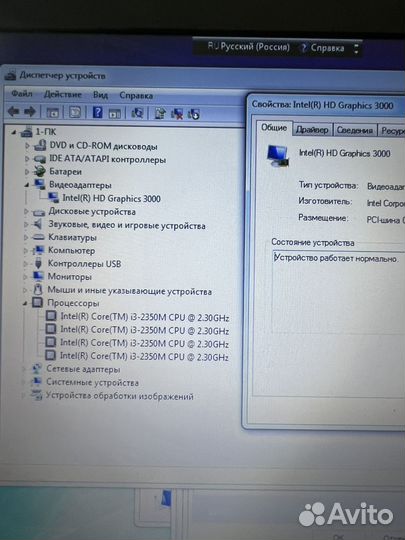Click the Клавиатуры keyboard icon
Viewport: 405px width, 540px height.
pyautogui.click(x=38, y=237)
